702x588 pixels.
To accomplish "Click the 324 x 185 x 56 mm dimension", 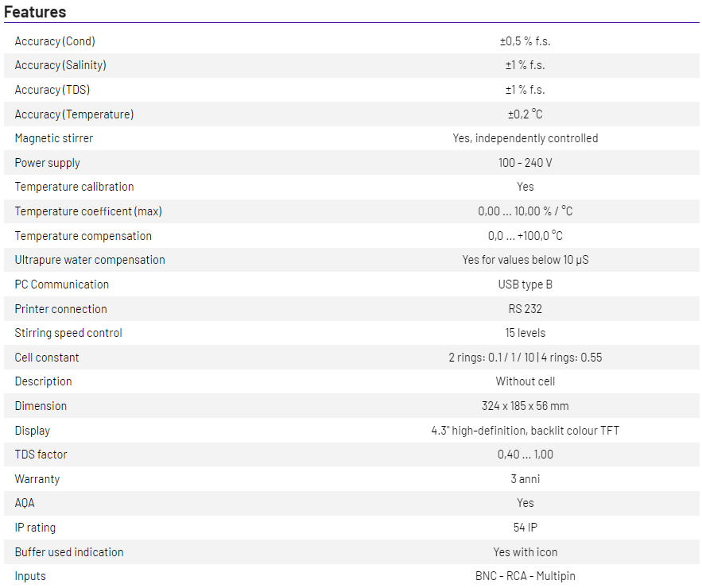I will [525, 406].
